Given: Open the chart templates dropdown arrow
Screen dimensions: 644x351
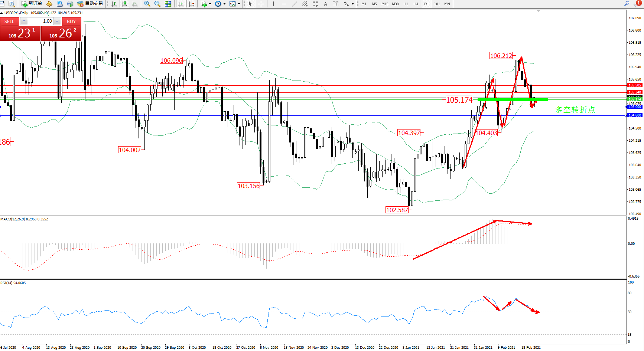Looking at the screenshot, I should pos(239,4).
